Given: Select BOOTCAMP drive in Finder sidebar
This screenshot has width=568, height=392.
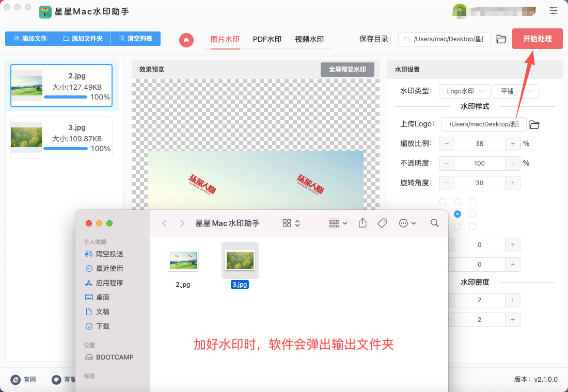Looking at the screenshot, I should click(x=109, y=357).
